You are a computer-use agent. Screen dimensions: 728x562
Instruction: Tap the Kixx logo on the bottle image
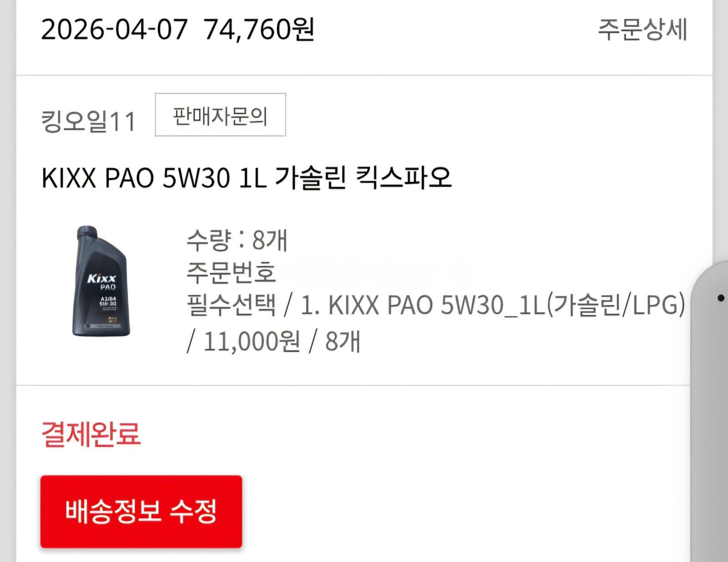pyautogui.click(x=101, y=278)
